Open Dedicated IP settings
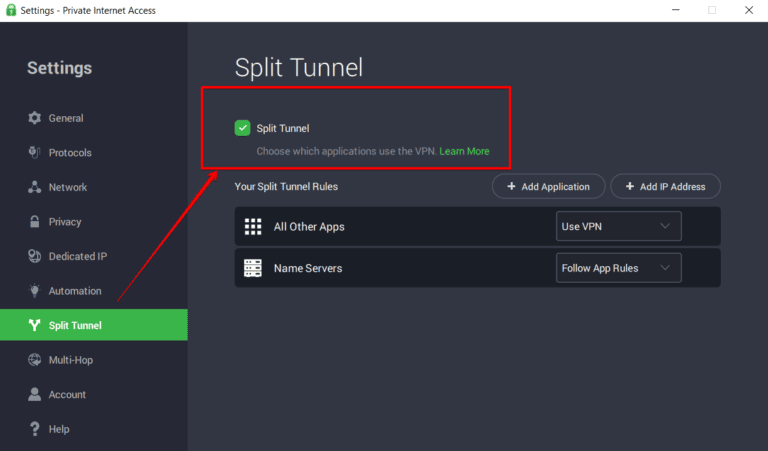Screen dimensions: 768x451 94,256
